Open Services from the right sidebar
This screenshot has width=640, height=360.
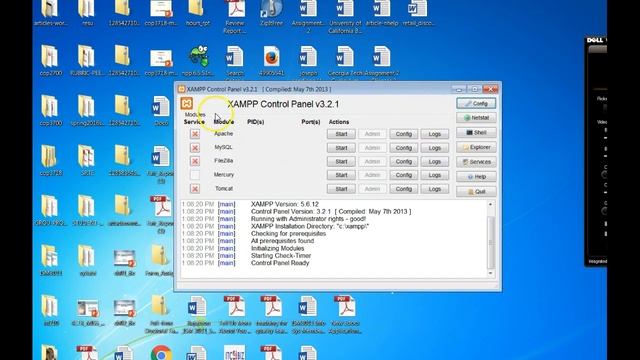476,162
